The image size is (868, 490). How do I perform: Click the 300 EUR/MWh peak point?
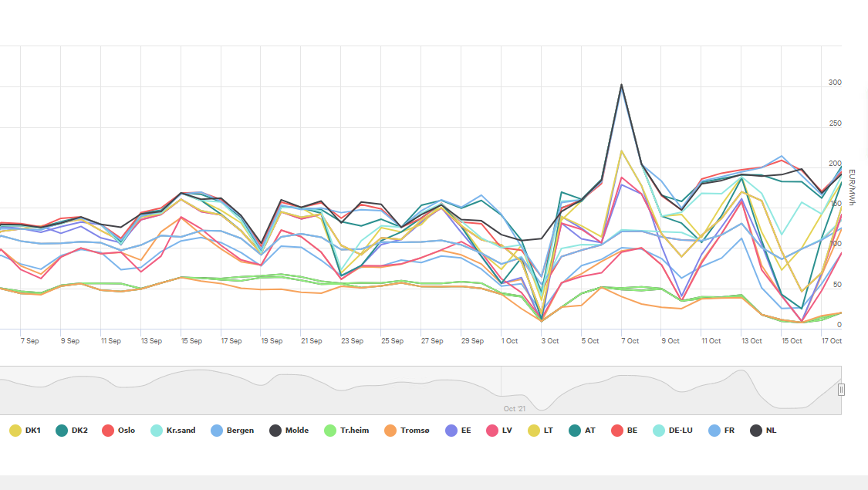622,85
